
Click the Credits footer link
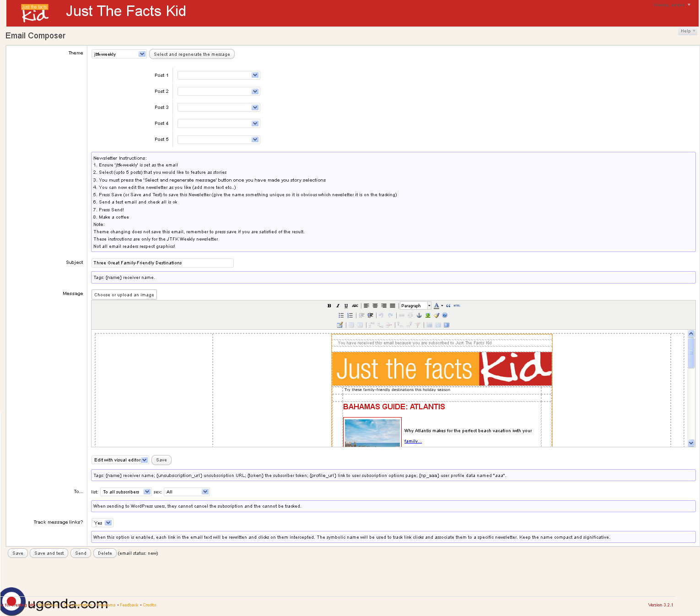point(149,605)
